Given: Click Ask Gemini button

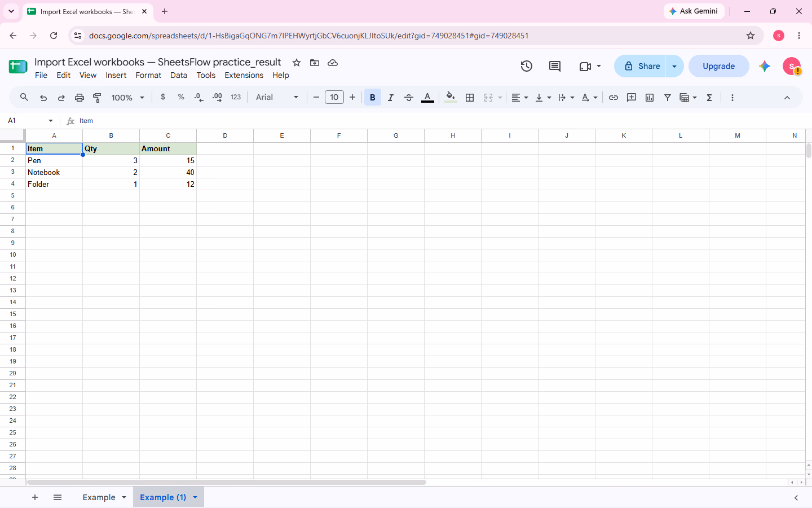Looking at the screenshot, I should 694,11.
